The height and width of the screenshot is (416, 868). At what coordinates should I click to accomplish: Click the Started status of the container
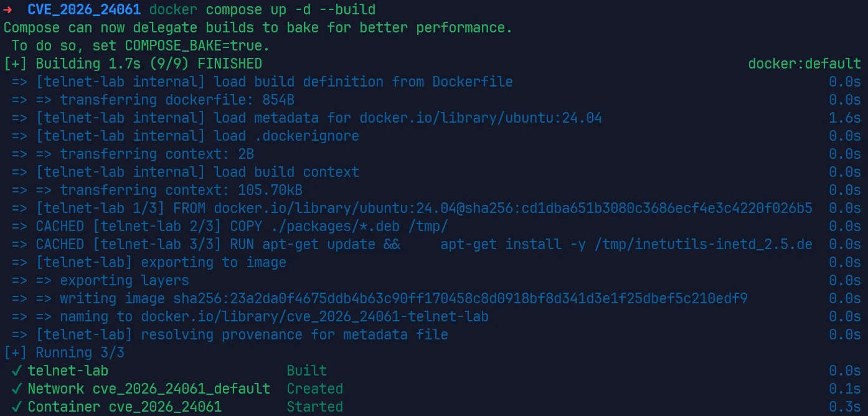point(315,407)
